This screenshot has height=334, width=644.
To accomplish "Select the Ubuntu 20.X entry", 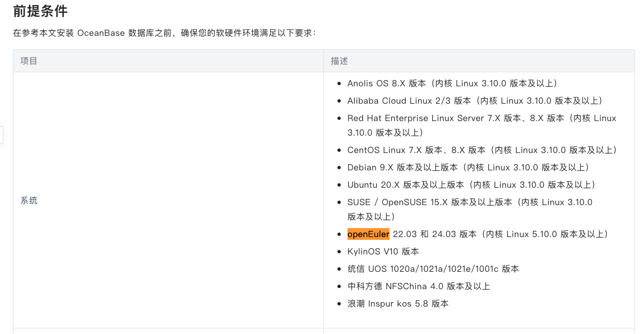I will [x=471, y=185].
